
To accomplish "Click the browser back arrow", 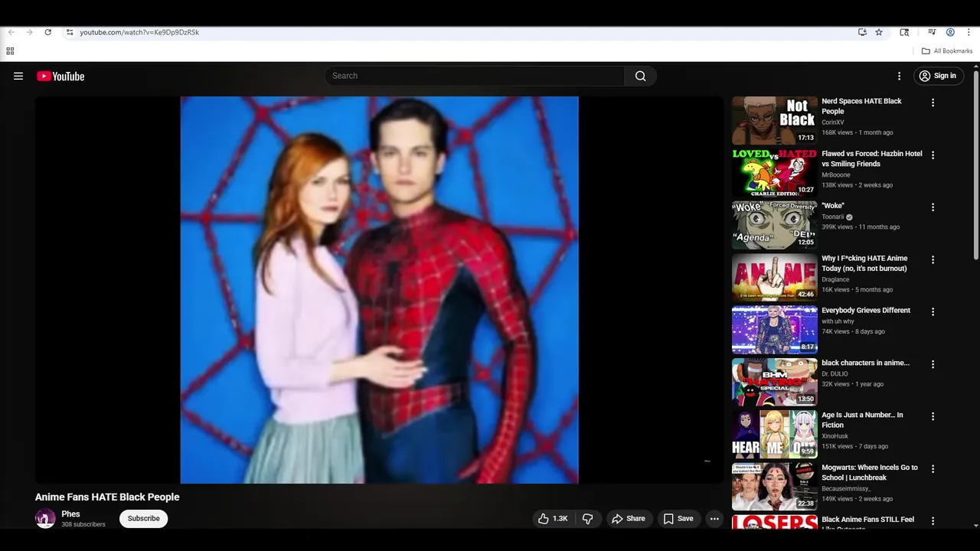I will (11, 32).
